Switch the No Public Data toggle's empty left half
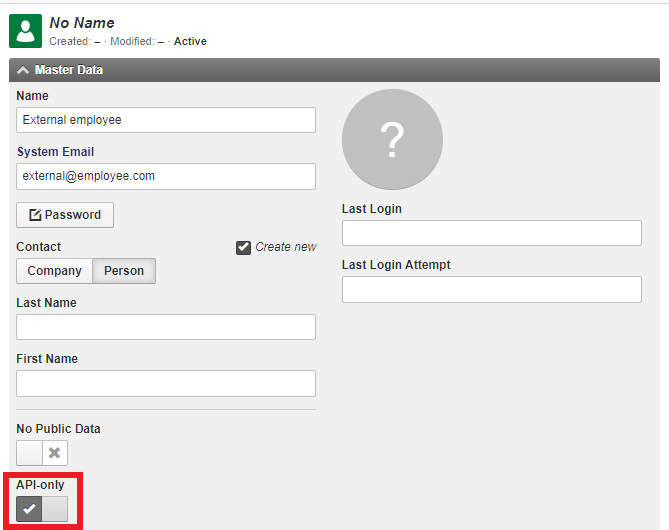The image size is (669, 530). pos(30,453)
